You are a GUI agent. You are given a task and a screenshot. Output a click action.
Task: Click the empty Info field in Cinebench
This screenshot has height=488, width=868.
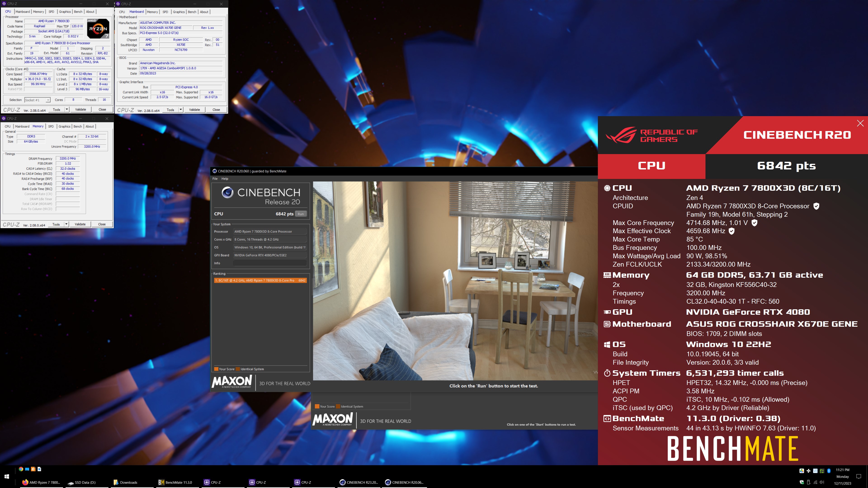click(270, 263)
